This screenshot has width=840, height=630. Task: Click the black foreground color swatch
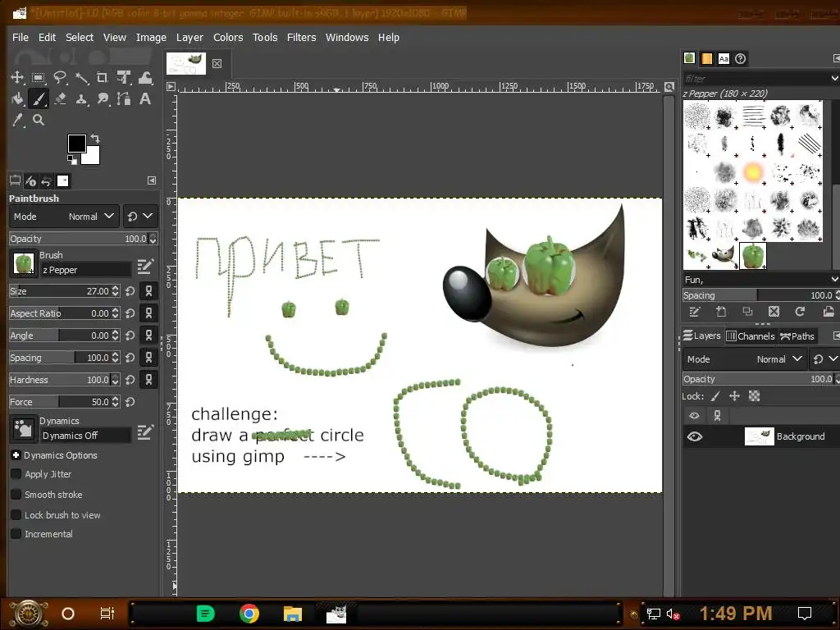tap(76, 144)
